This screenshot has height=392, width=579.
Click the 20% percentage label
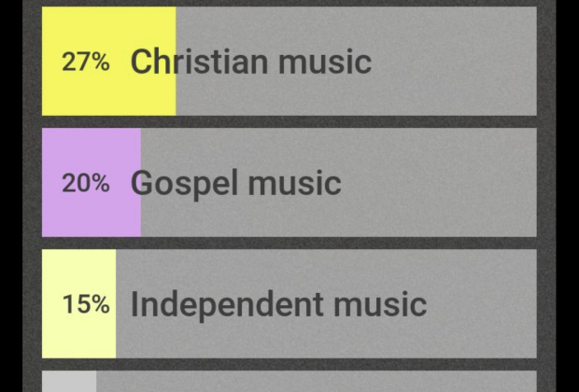(85, 184)
